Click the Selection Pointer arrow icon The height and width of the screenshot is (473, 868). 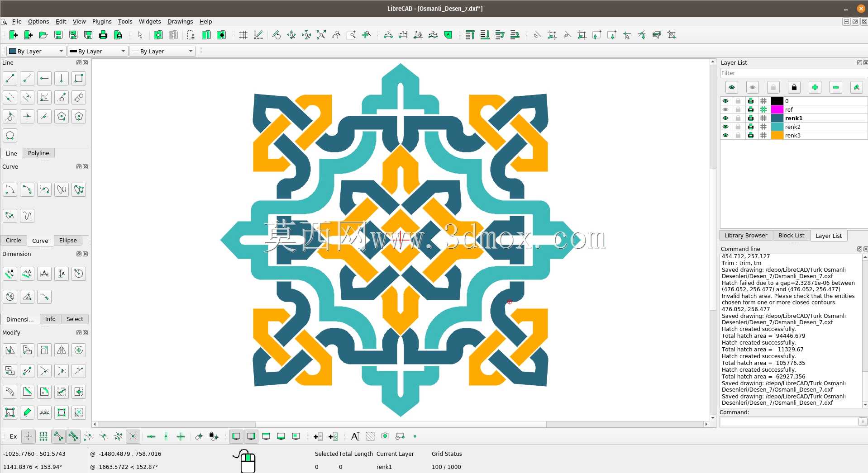click(140, 35)
